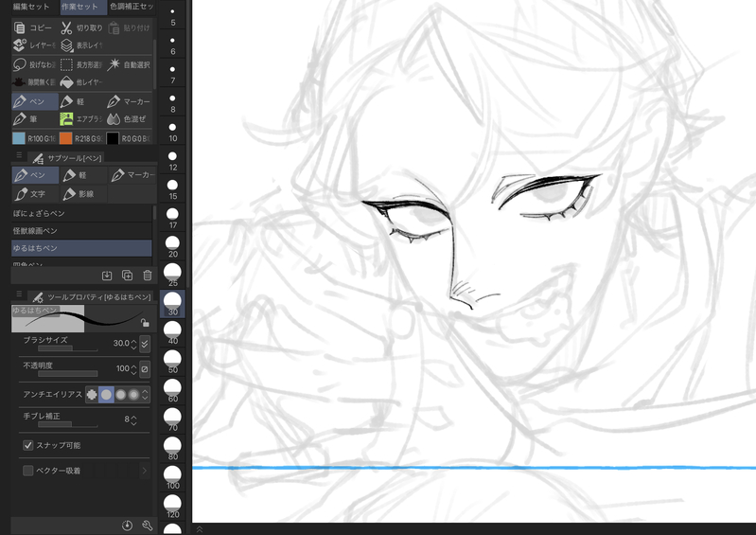Click the 貼り付け (paste) clipboard icon
The image size is (756, 535).
tap(114, 28)
